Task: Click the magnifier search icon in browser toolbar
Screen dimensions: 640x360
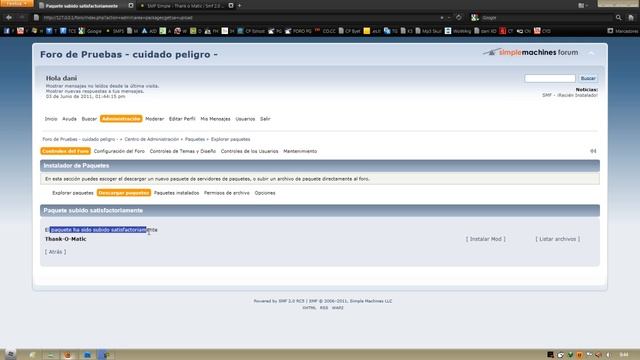Action: (618, 18)
